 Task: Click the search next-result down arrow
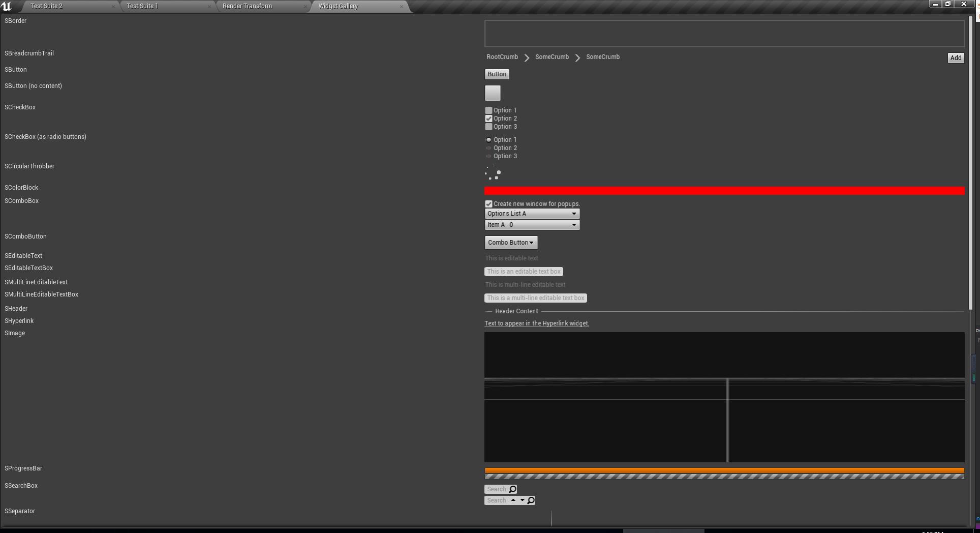522,500
